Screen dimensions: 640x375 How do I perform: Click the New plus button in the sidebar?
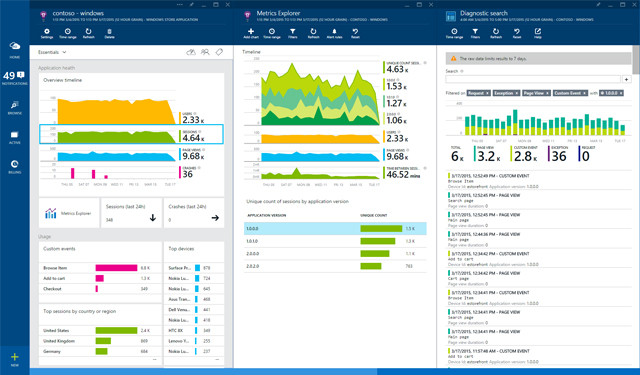pos(15,359)
